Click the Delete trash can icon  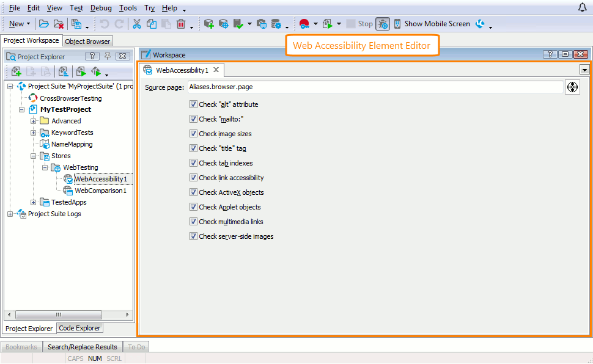pyautogui.click(x=181, y=24)
